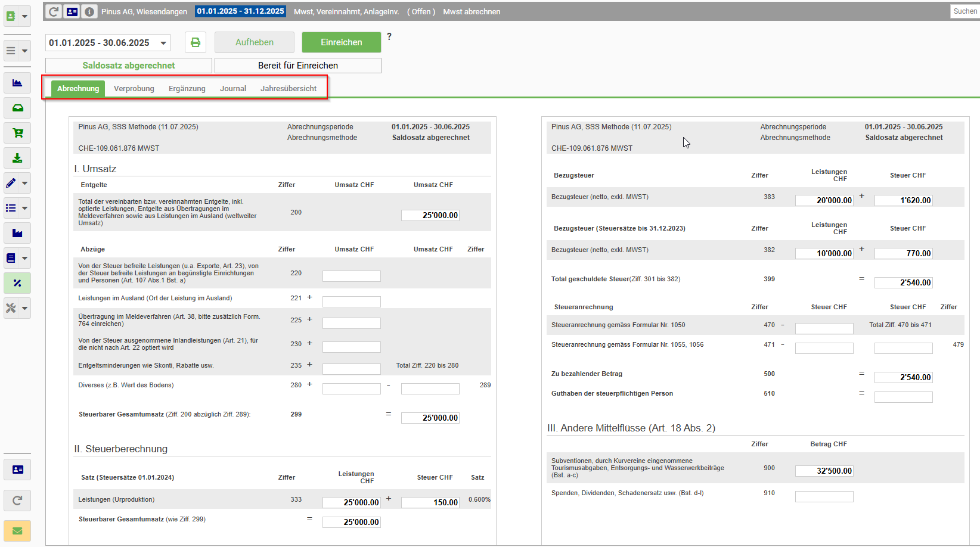Viewport: 980px width, 547px height.
Task: Click the Aufheben button
Action: point(255,42)
